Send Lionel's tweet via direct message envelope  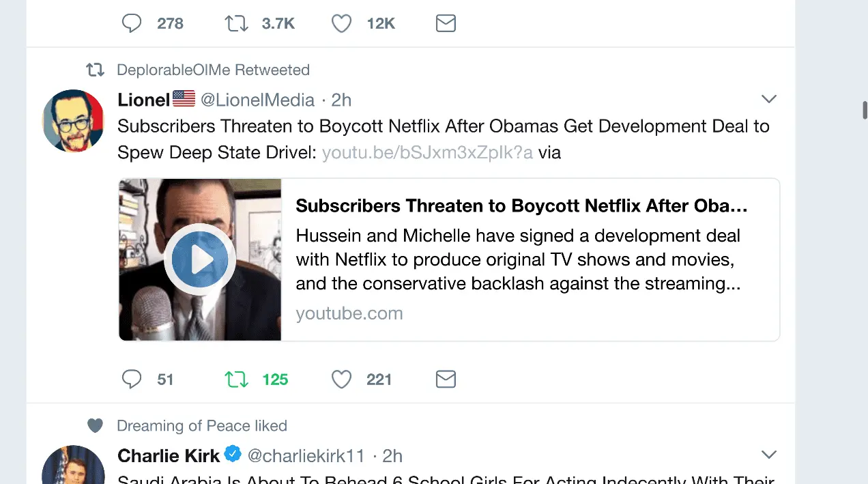click(446, 379)
